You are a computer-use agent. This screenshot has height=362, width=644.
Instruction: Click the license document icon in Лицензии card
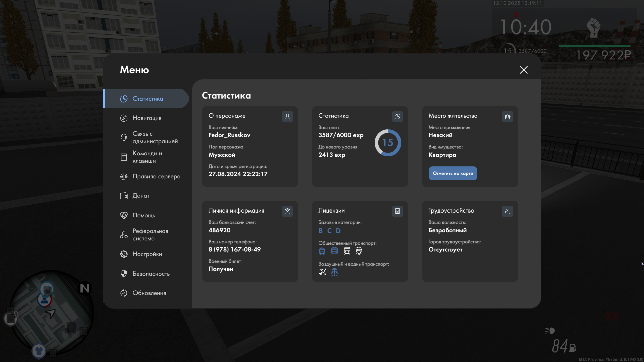click(397, 211)
